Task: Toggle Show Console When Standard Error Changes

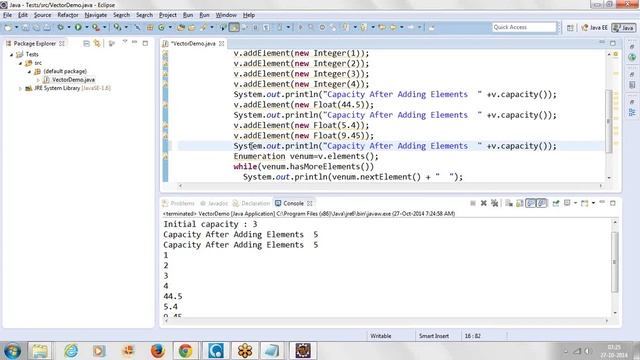Action: click(542, 203)
